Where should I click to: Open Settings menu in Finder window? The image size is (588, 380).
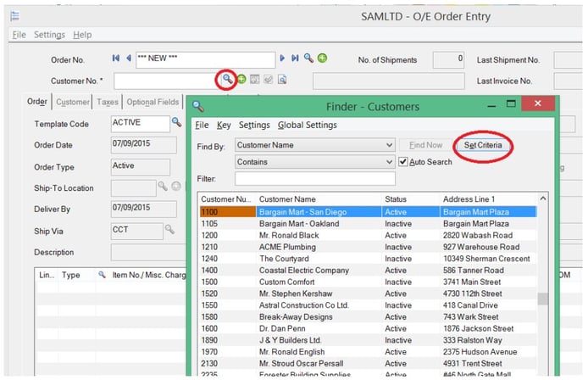pyautogui.click(x=254, y=125)
